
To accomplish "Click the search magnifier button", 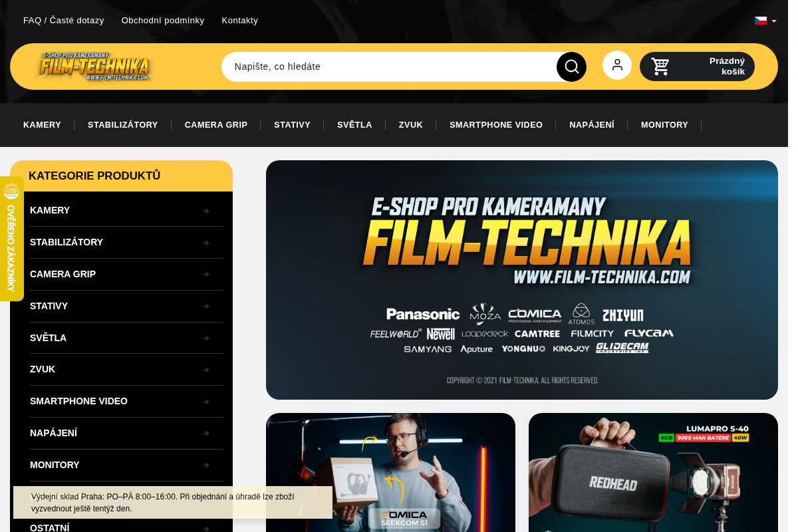I will click(x=571, y=66).
